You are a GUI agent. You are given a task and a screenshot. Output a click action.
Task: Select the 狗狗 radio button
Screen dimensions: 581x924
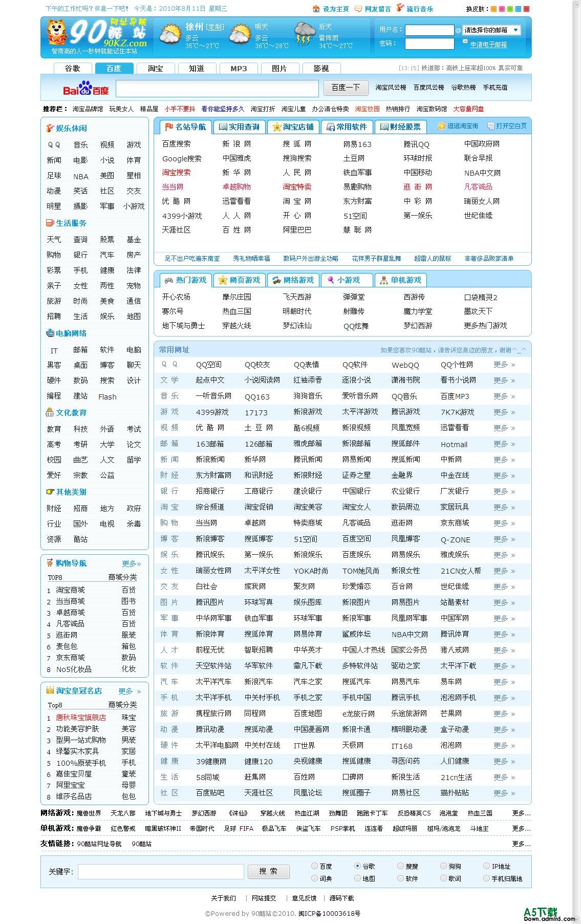(443, 866)
